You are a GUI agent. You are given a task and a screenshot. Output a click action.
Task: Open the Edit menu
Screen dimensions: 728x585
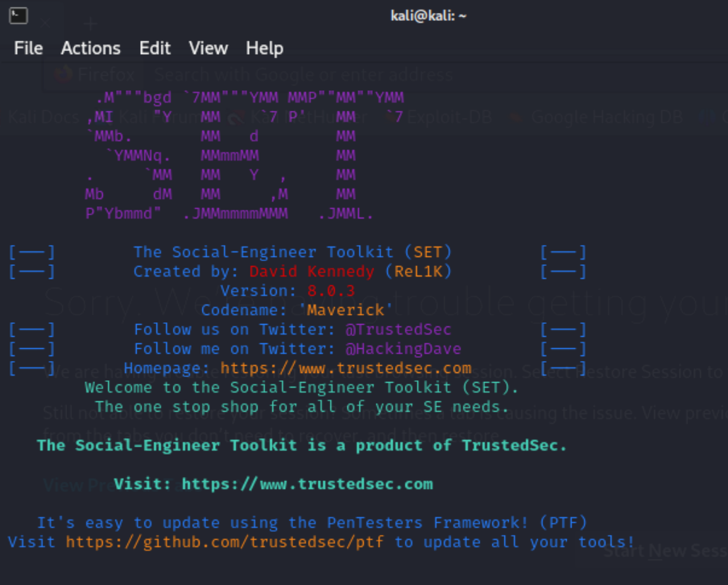click(155, 48)
